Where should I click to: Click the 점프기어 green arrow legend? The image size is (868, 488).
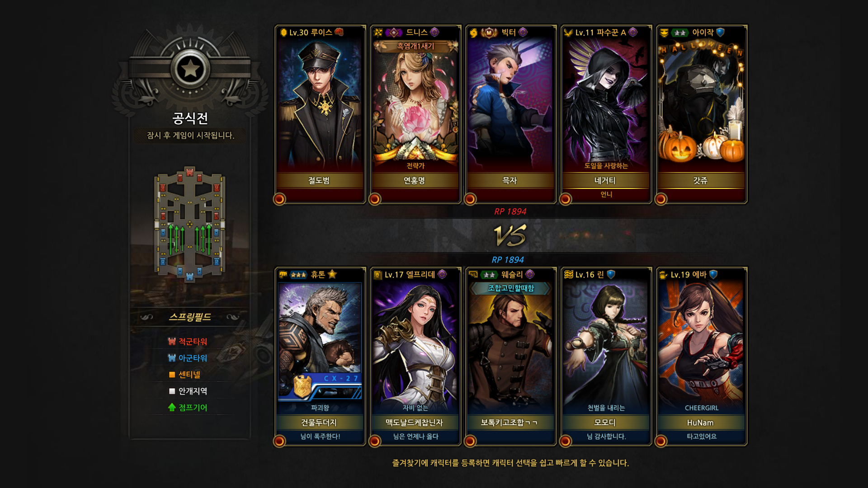coord(172,407)
